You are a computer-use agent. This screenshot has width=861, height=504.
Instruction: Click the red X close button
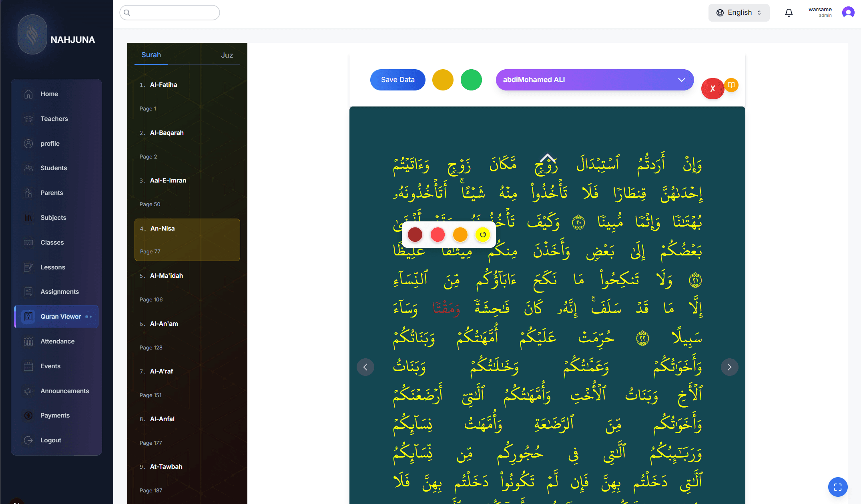[713, 89]
